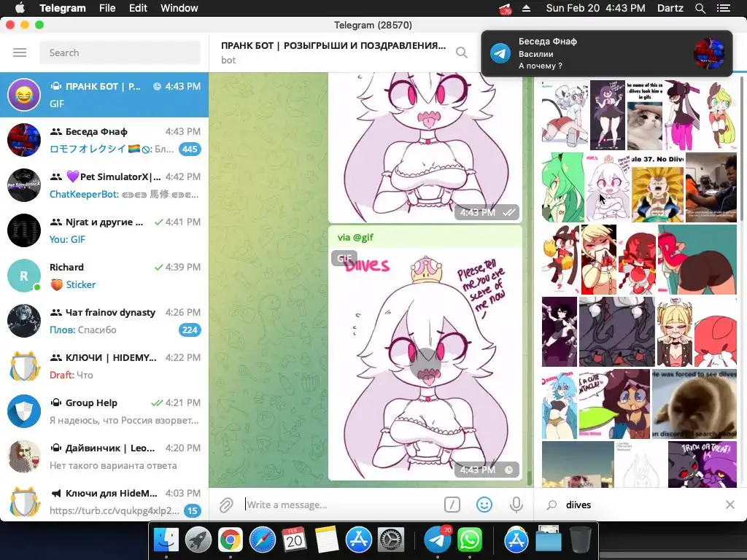Viewport: 747px width, 560px height.
Task: Open Ключи для HideM channel
Action: (x=104, y=501)
